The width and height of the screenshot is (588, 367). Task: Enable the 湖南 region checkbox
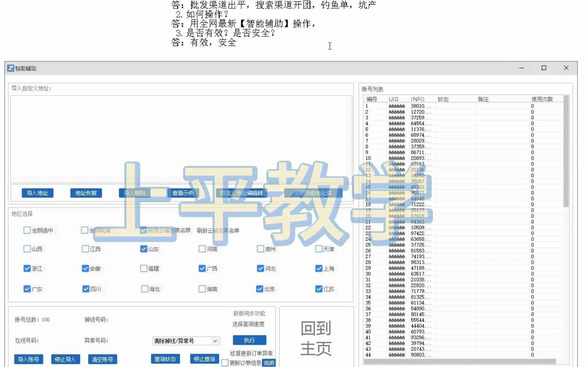(202, 289)
